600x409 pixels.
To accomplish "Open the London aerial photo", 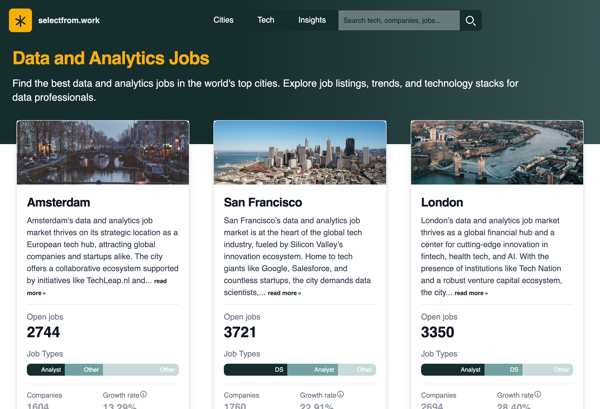I will pyautogui.click(x=497, y=152).
